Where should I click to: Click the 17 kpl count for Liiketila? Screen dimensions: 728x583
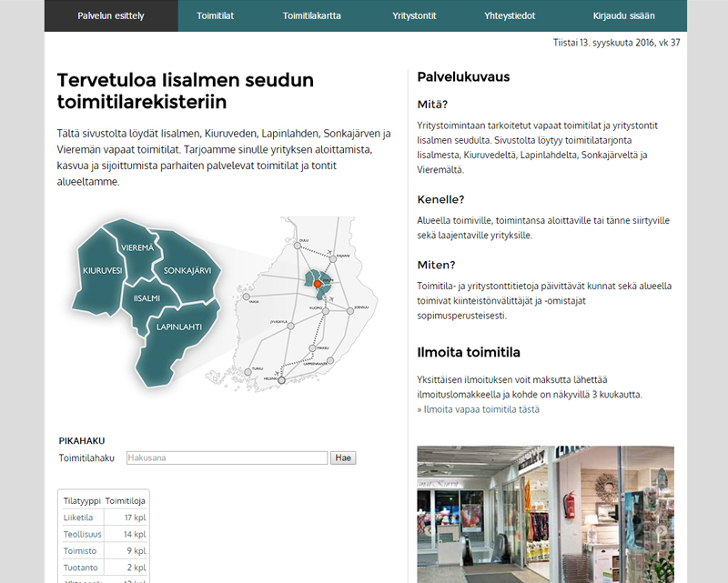coord(135,518)
